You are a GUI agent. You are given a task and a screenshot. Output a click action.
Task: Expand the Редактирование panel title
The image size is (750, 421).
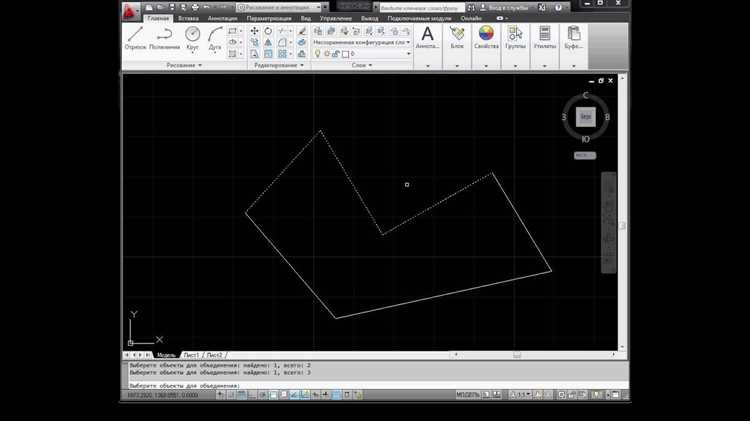tap(279, 65)
